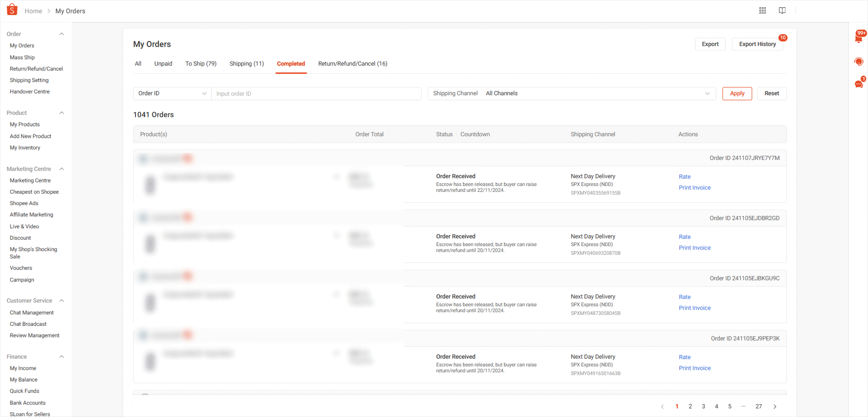Open the Order ID search type dropdown
Image resolution: width=868 pixels, height=417 pixels.
(172, 93)
